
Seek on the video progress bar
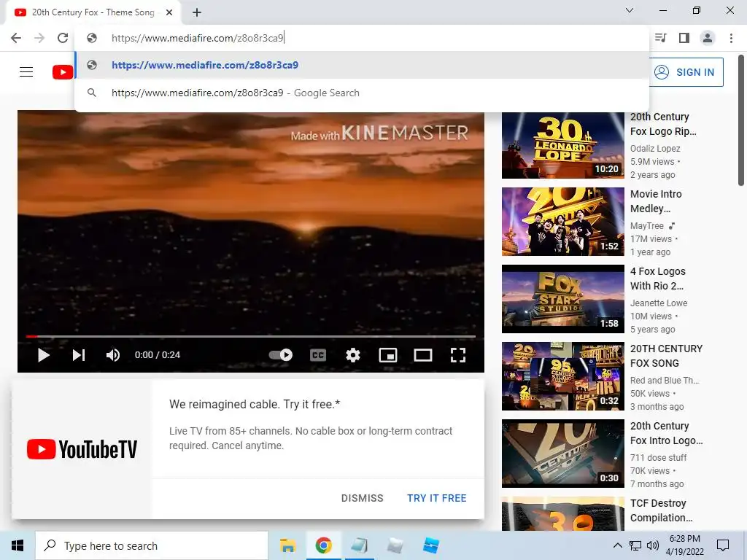(x=251, y=336)
